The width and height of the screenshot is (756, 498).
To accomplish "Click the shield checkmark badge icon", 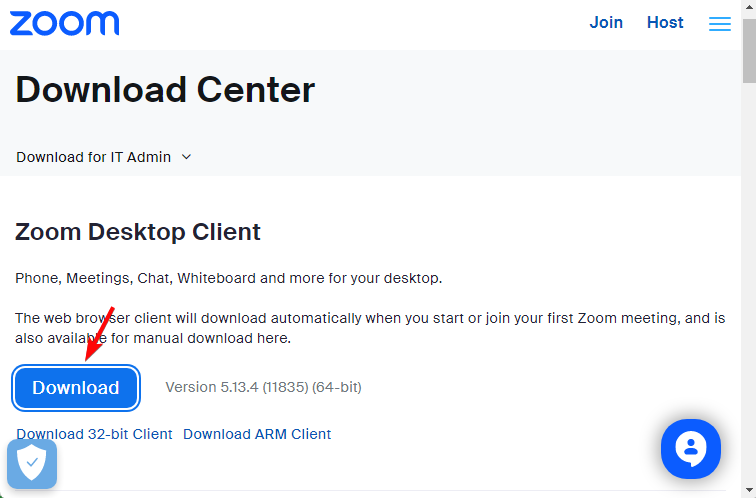I will [x=32, y=463].
